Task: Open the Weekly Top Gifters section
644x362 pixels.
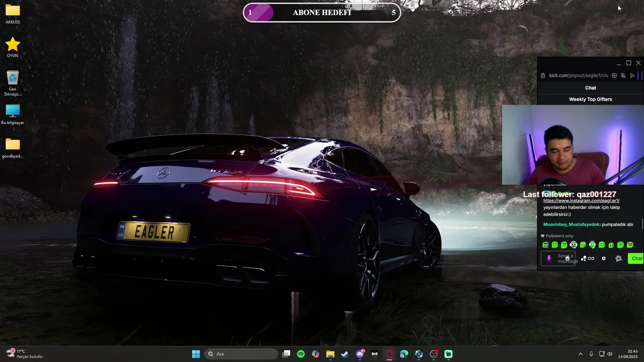Action: point(591,99)
